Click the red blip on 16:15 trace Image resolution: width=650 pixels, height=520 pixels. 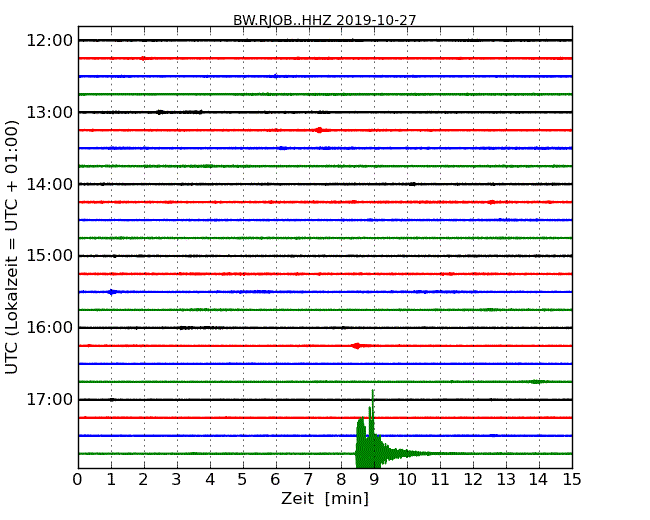357,346
